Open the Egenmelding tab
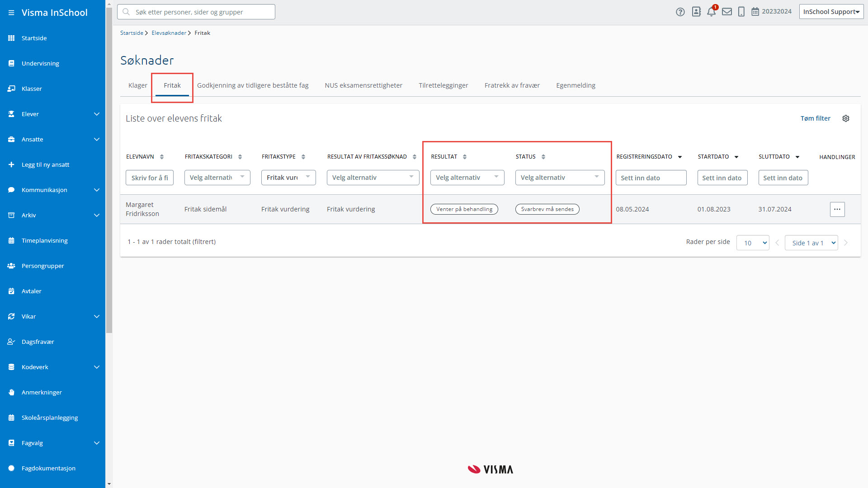This screenshot has height=488, width=868. 576,85
